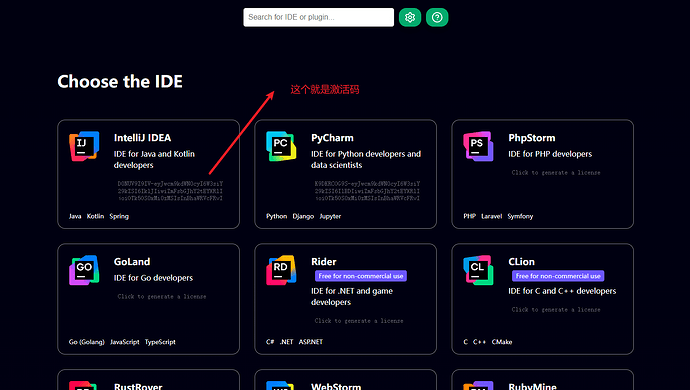Click the C++ tag on CLion
Screen dimensions: 690x390
480,342
